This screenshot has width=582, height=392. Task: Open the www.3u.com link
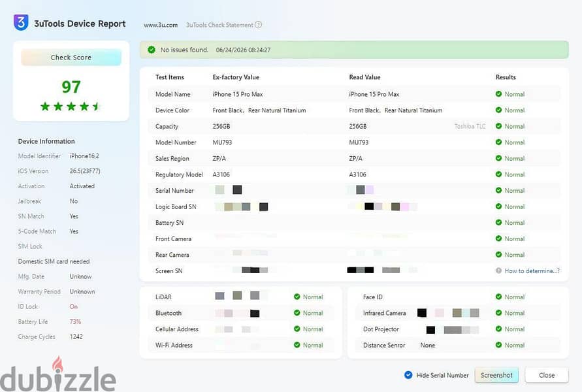point(161,25)
